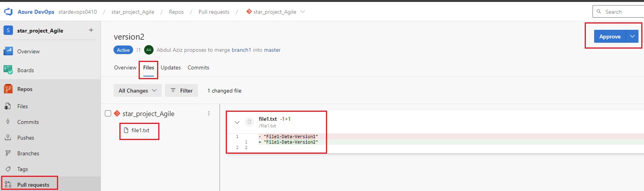Viewport: 644px width, 191px height.
Task: Click the document icon in file1.txt diff header
Action: click(x=249, y=122)
